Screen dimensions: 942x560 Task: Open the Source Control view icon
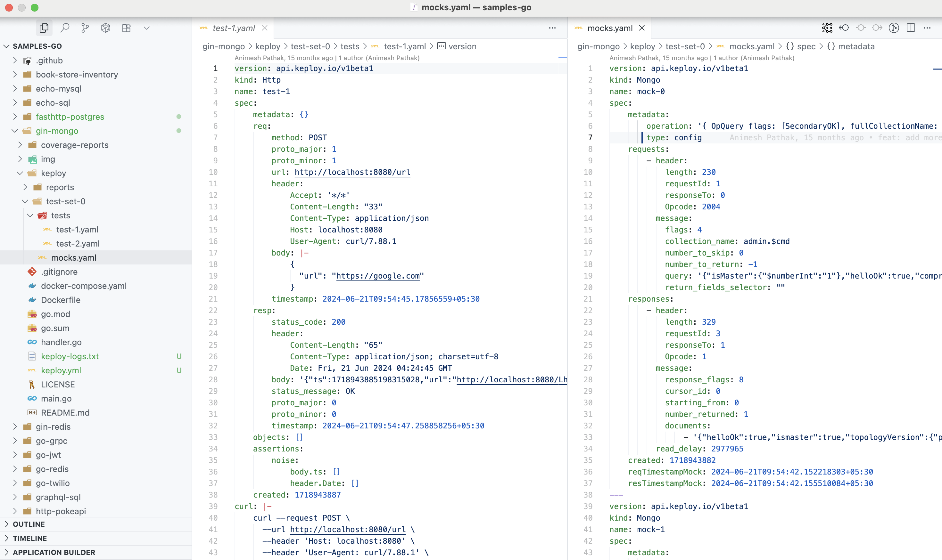click(85, 28)
